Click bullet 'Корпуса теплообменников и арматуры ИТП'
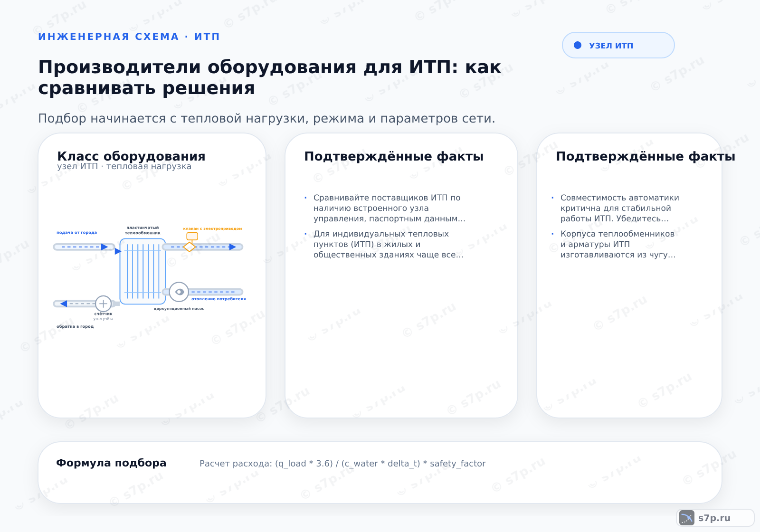 point(617,244)
